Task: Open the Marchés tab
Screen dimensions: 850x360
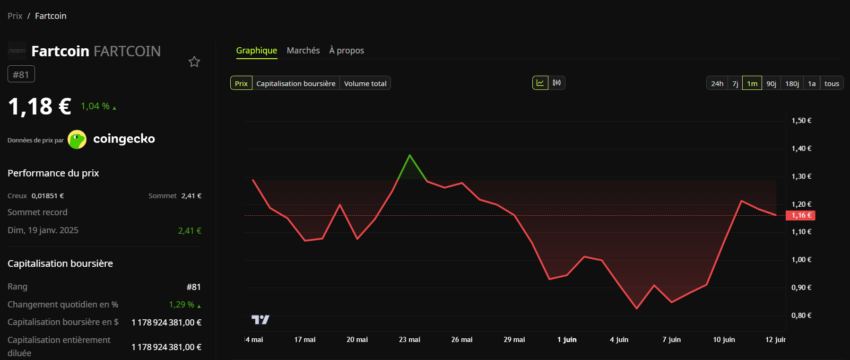Action: click(x=303, y=50)
